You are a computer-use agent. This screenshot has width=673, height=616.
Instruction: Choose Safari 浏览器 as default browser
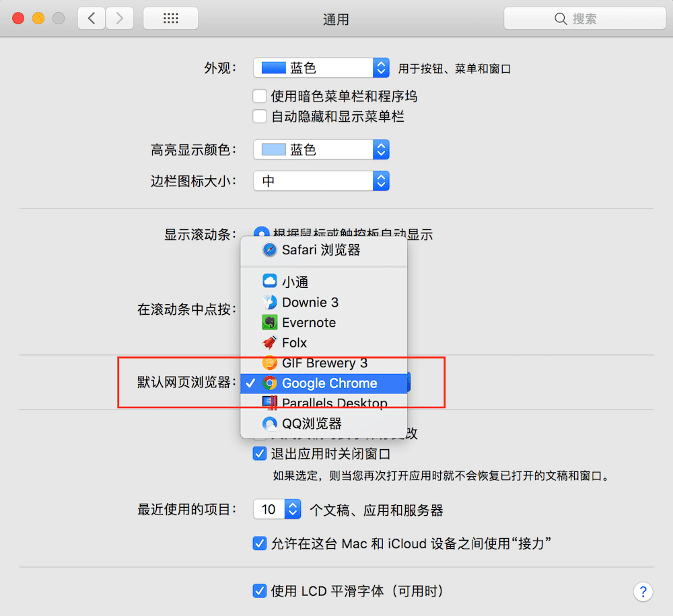324,249
